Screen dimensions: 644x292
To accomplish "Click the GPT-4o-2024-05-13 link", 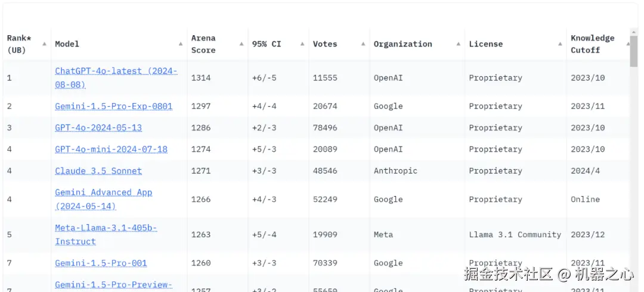I will click(98, 128).
